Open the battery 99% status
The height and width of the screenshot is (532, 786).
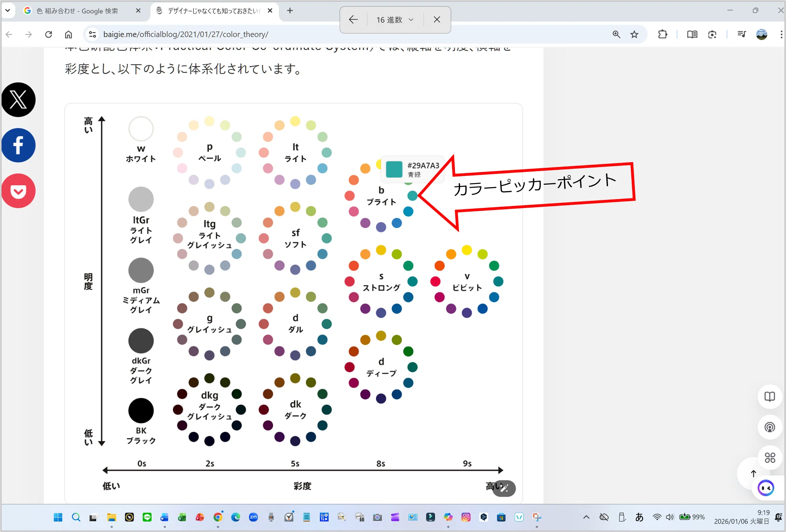tap(692, 517)
